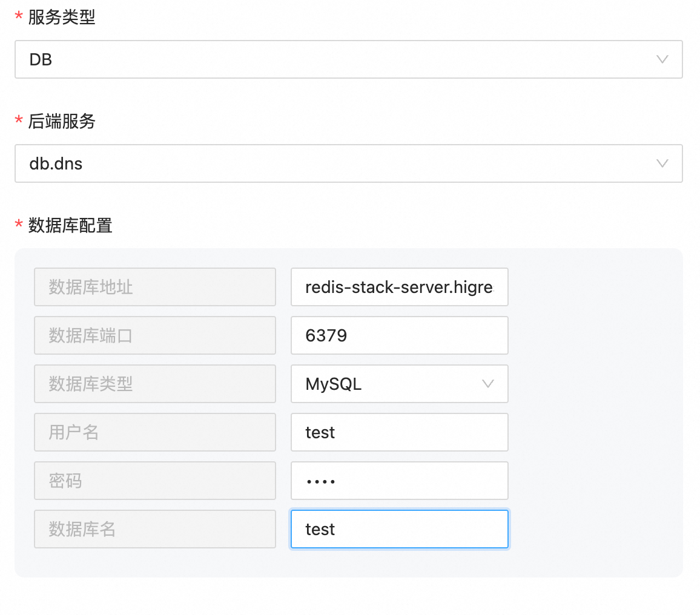Click the chevron arrow beside MySQL
Viewport: 700px width, 615px height.
[487, 384]
